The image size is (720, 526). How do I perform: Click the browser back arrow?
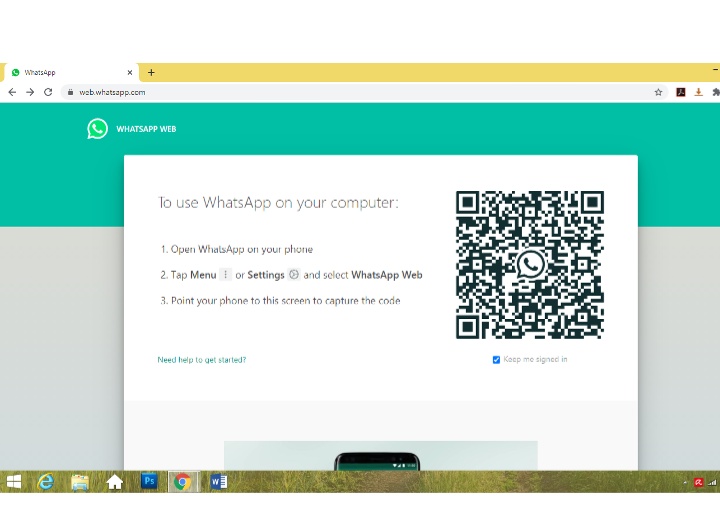[x=12, y=92]
